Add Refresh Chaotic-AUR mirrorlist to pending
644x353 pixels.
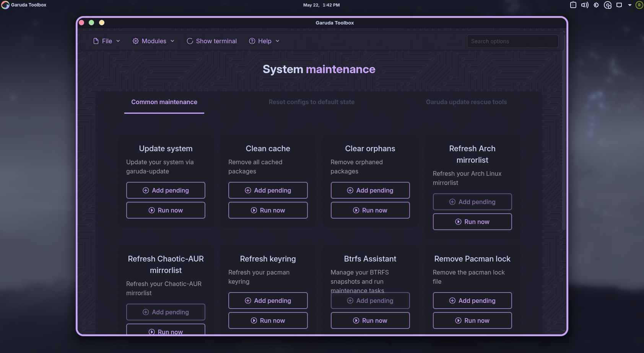point(166,312)
